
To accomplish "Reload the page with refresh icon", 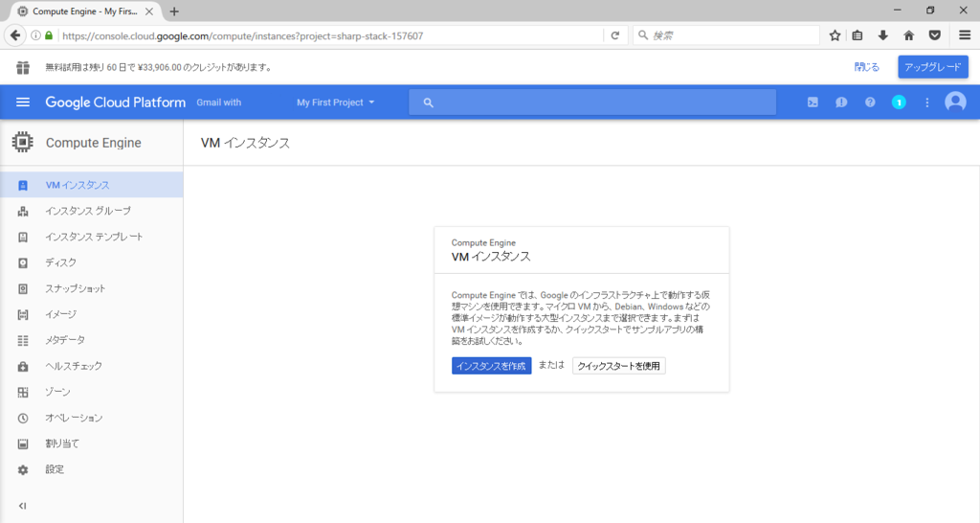I will (x=615, y=35).
